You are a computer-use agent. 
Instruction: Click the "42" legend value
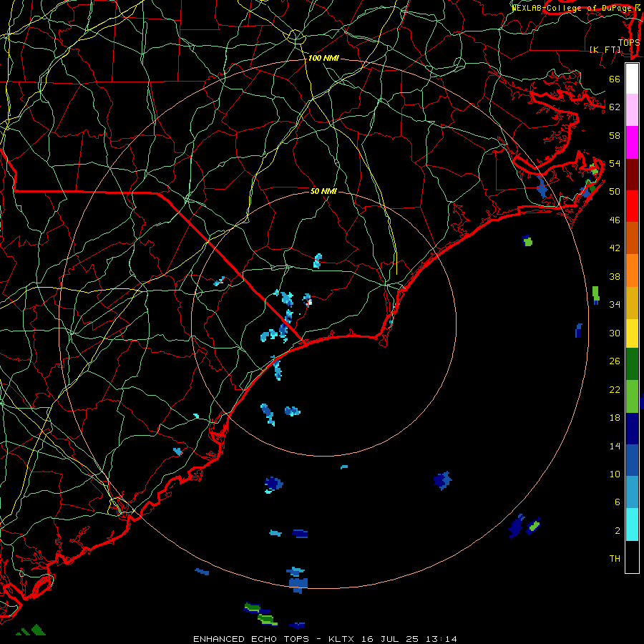click(x=615, y=248)
